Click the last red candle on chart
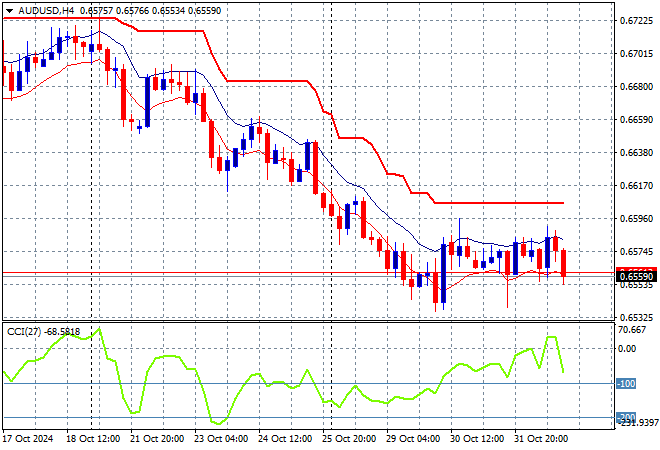 [564, 262]
